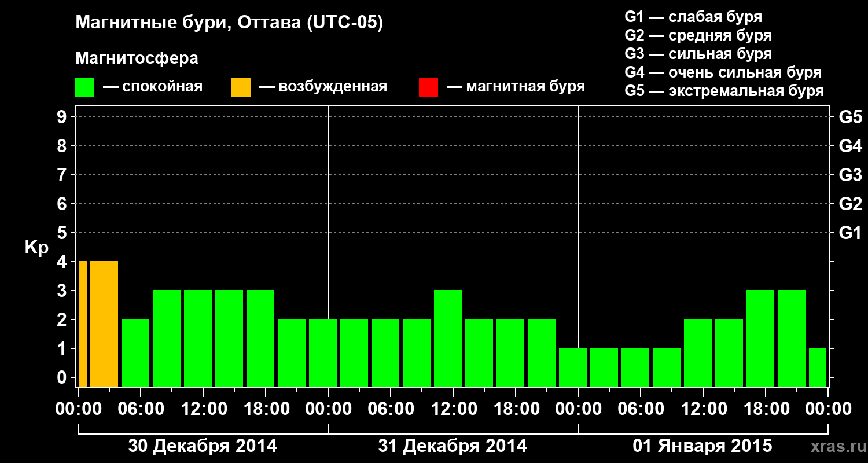Click the '12:00' time label above 30 Декабря 2014
The image size is (868, 463).
point(203,409)
